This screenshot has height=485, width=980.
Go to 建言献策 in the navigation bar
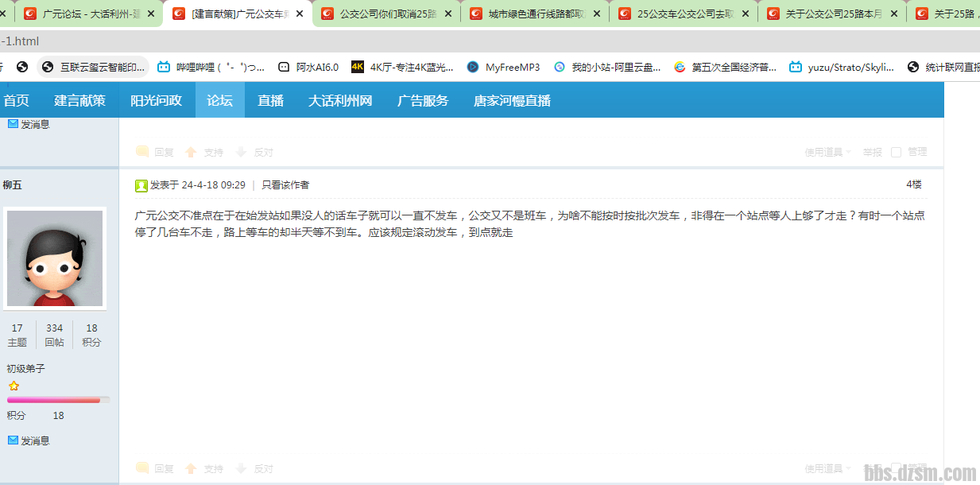click(79, 100)
